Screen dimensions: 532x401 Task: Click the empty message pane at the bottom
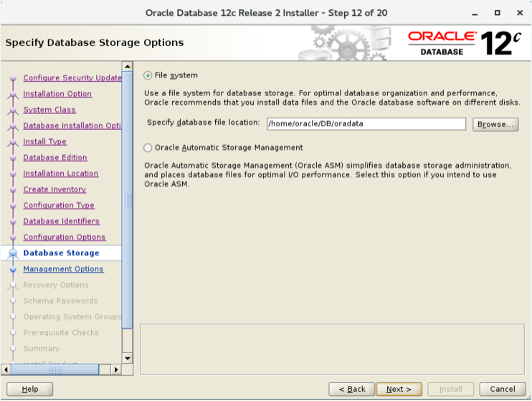pos(332,349)
